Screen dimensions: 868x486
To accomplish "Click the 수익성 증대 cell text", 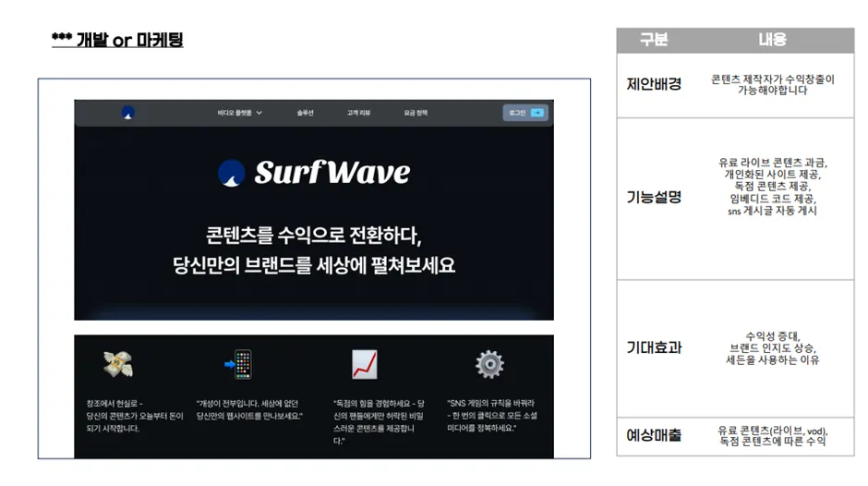I will click(x=772, y=348).
